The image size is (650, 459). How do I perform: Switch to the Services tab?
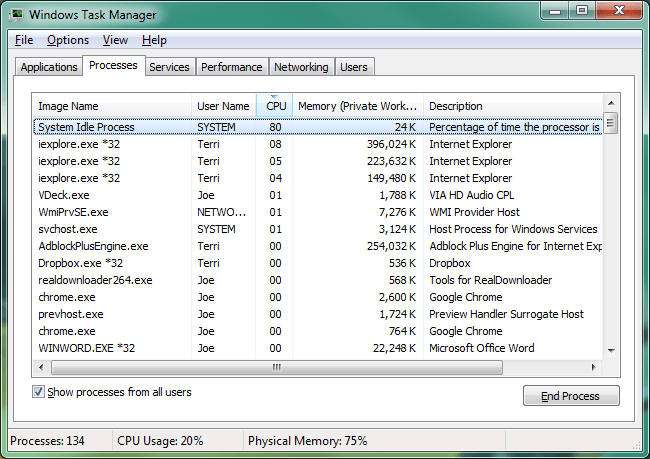point(170,67)
